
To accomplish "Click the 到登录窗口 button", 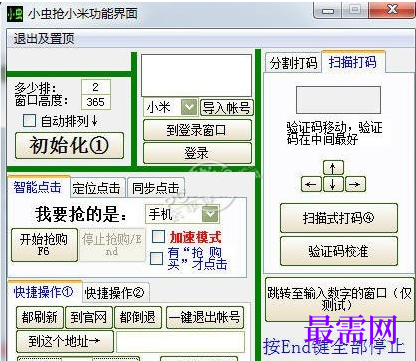I will click(197, 130).
